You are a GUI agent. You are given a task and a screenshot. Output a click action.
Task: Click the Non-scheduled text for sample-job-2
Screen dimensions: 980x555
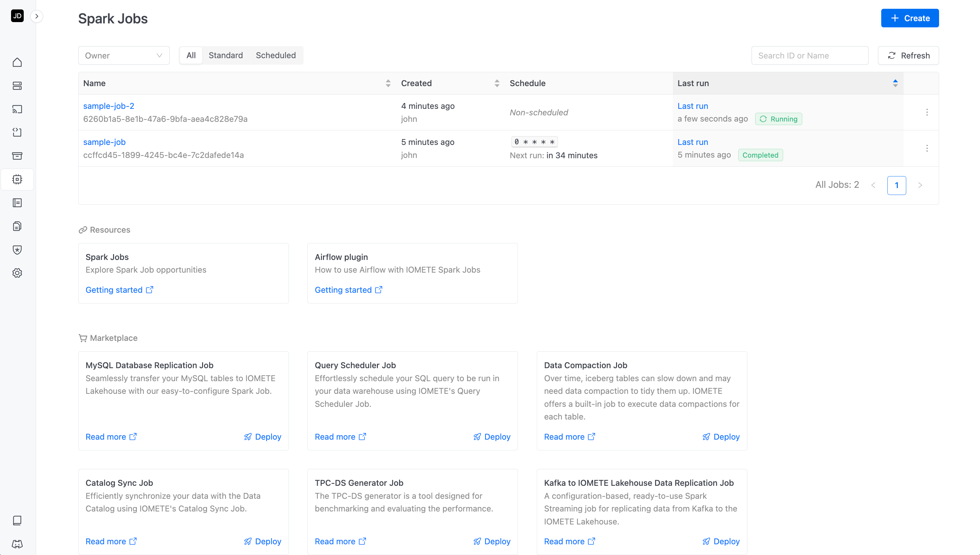click(539, 112)
